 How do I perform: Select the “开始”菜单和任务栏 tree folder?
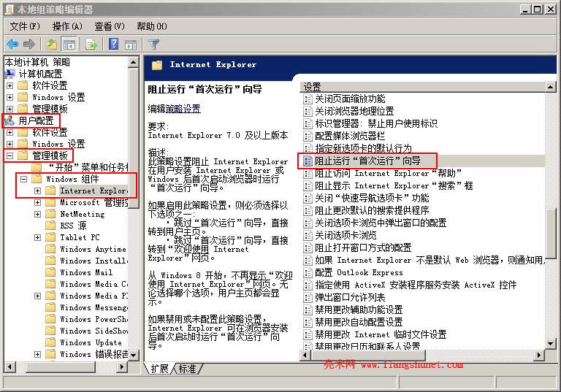88,167
